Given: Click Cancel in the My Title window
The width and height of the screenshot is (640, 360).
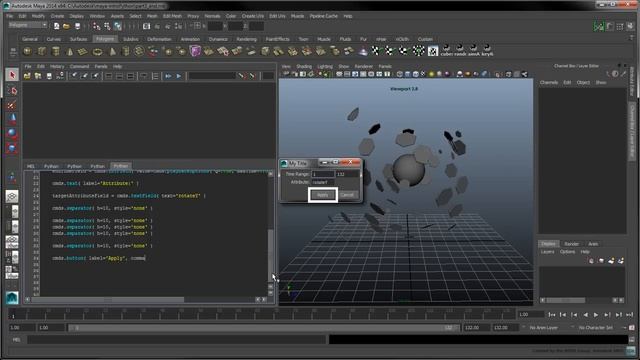Looking at the screenshot, I should [x=347, y=195].
